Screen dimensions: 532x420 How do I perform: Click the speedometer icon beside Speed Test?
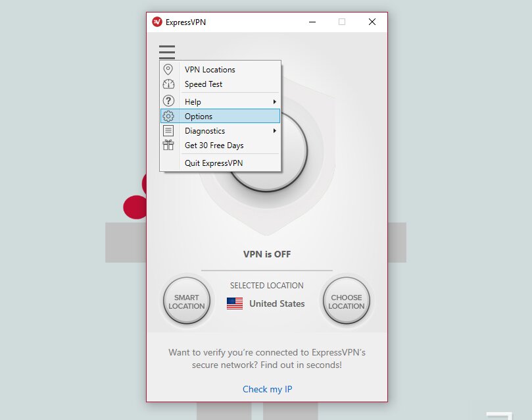point(168,84)
